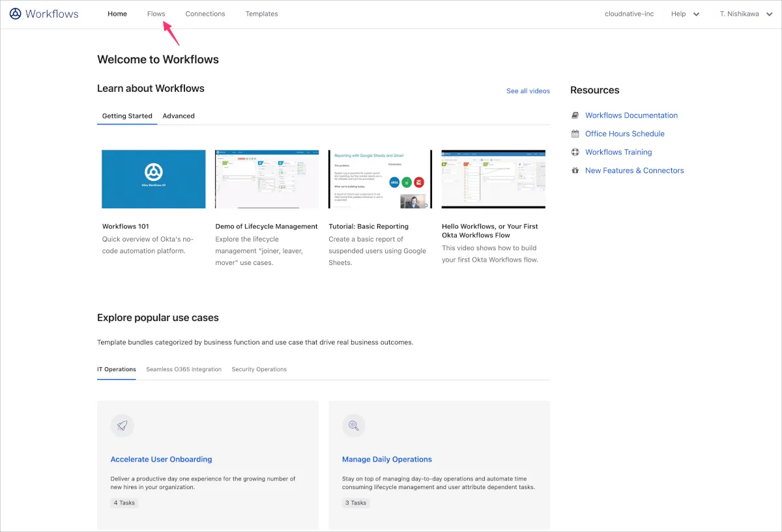Open the Manage Daily Operations link

[387, 459]
